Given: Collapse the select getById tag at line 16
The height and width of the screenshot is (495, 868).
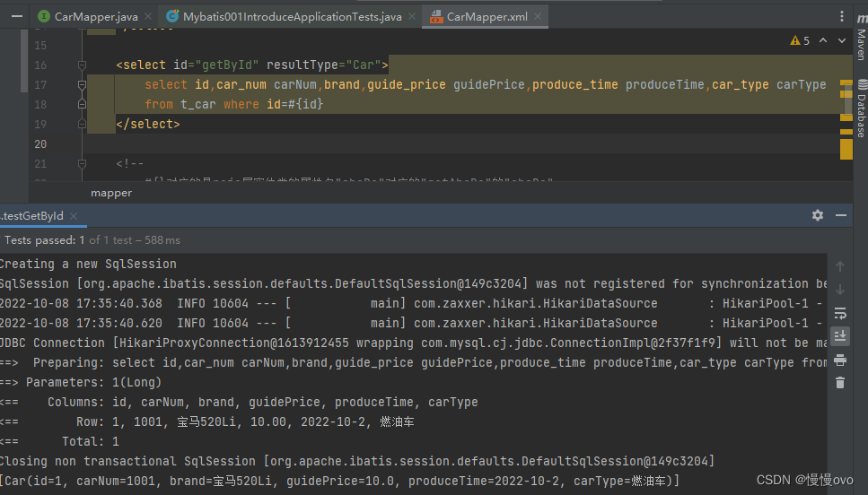Looking at the screenshot, I should pyautogui.click(x=80, y=65).
